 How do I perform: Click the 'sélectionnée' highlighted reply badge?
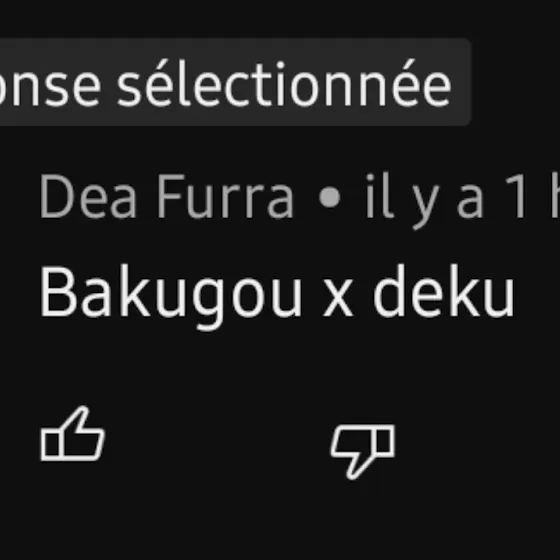(x=236, y=82)
